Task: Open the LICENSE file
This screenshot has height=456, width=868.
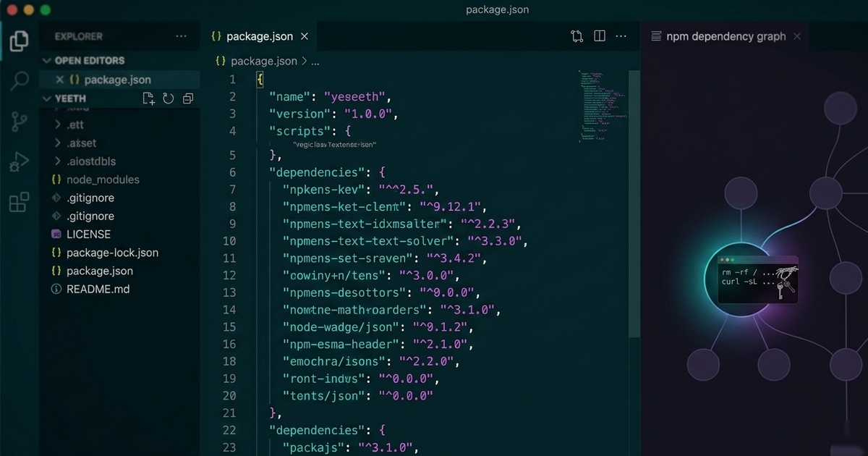Action: pyautogui.click(x=88, y=235)
